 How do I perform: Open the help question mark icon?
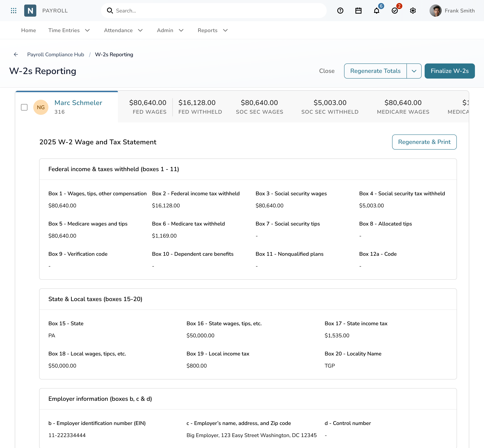[340, 11]
